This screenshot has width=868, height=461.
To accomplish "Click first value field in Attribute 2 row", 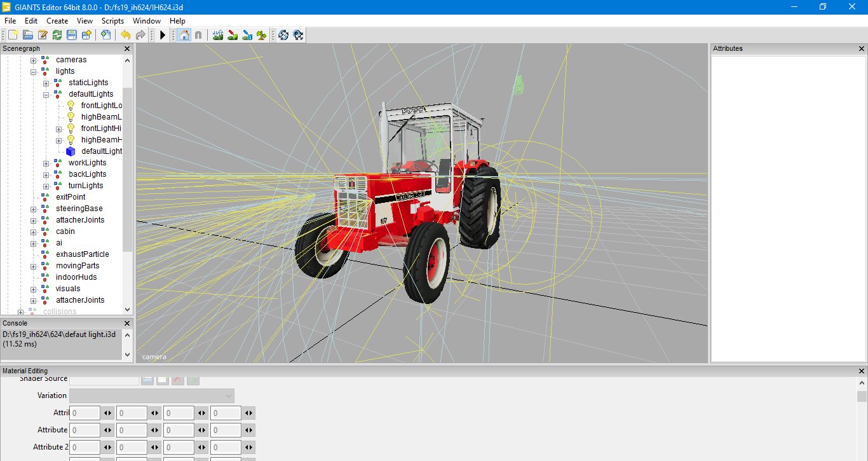I will point(85,447).
